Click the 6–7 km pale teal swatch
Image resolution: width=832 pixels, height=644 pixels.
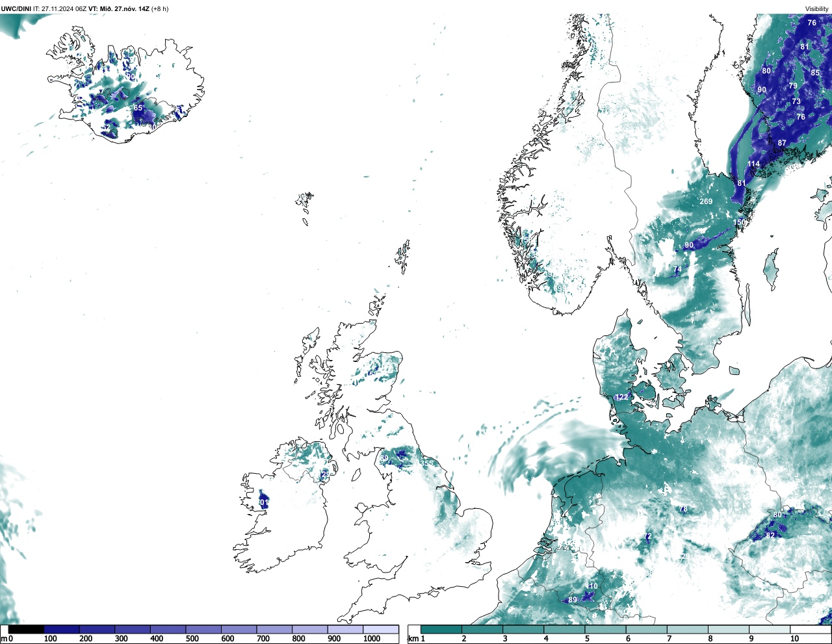[x=647, y=629]
